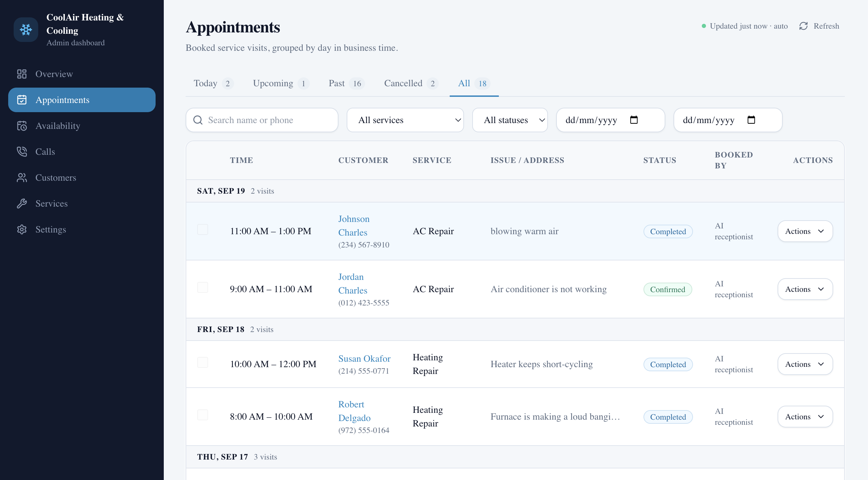The height and width of the screenshot is (480, 868).
Task: Select the Susan Okafor appointment checkbox
Action: [x=203, y=362]
